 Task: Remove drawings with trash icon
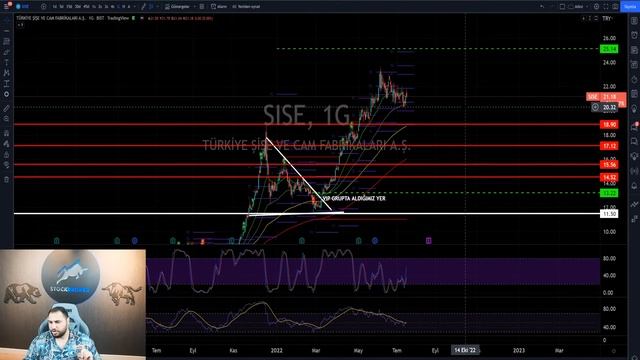click(x=7, y=180)
